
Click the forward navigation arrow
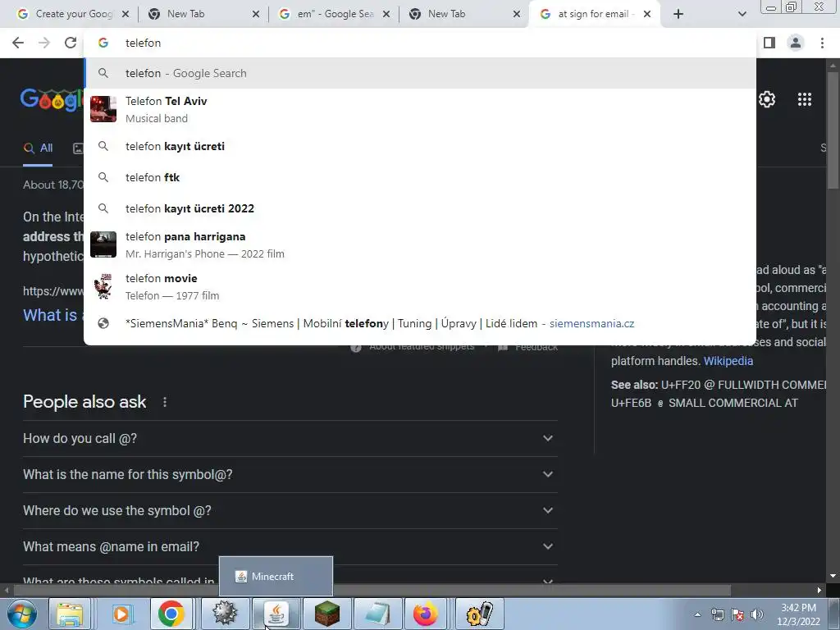click(44, 43)
